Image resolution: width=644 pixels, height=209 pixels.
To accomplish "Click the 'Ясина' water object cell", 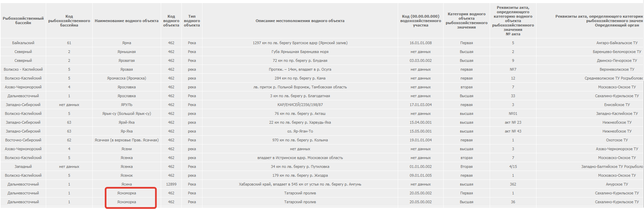I will pos(126,184).
